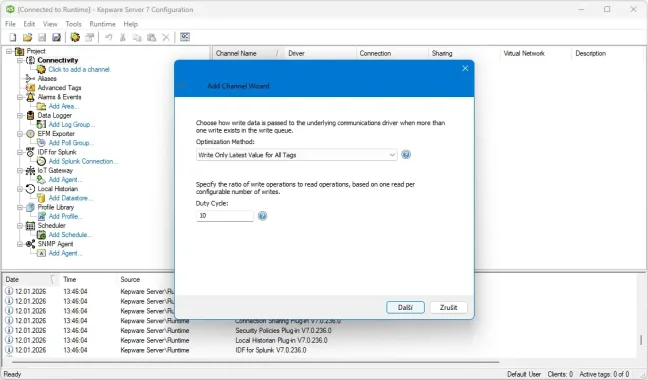
Task: Collapse the EFM Exporter node
Action: pyautogui.click(x=19, y=134)
